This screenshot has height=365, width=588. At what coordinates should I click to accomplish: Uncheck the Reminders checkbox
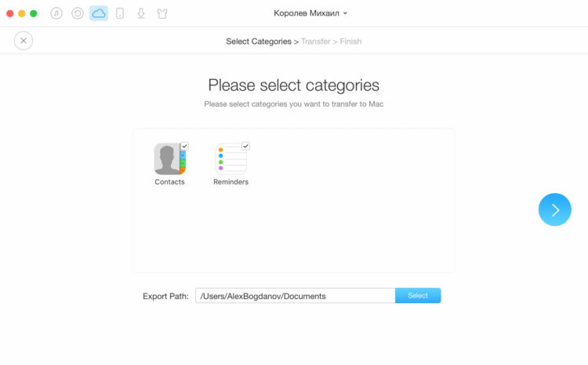[245, 146]
